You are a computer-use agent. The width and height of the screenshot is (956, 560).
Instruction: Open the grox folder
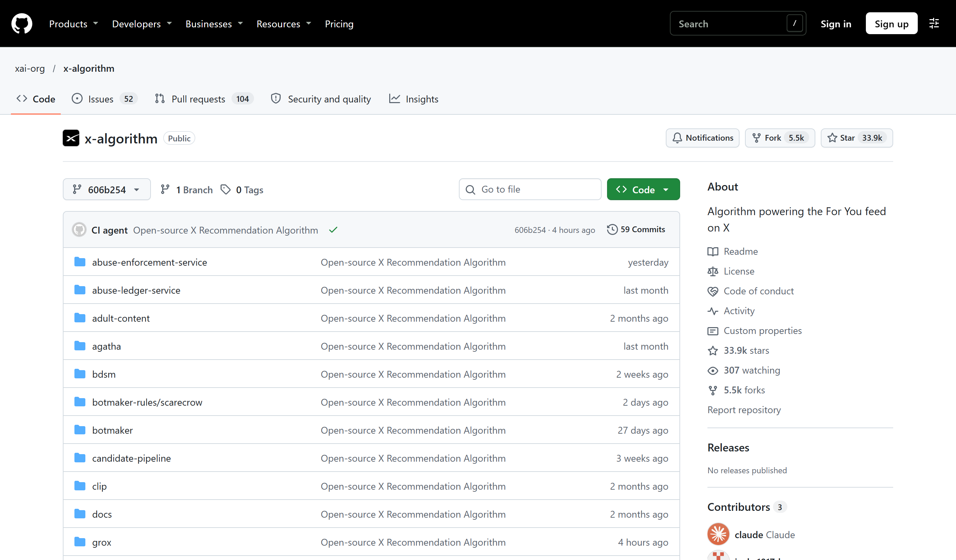pos(102,542)
